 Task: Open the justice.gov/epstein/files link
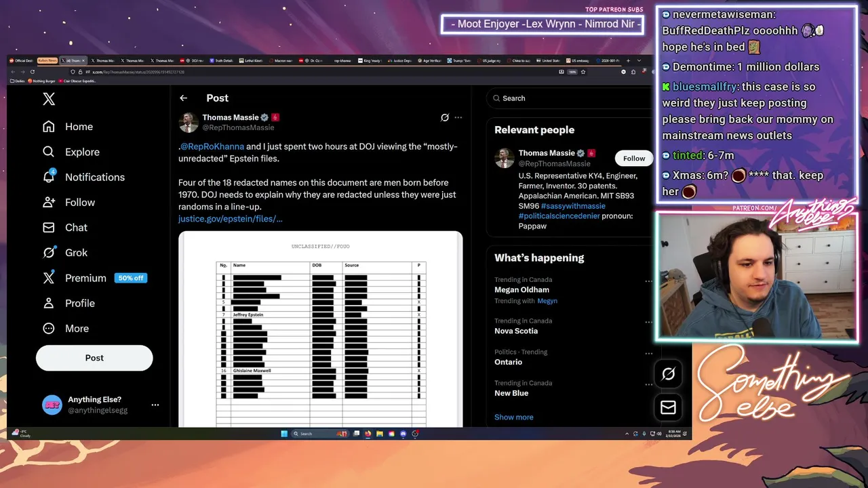pyautogui.click(x=231, y=219)
